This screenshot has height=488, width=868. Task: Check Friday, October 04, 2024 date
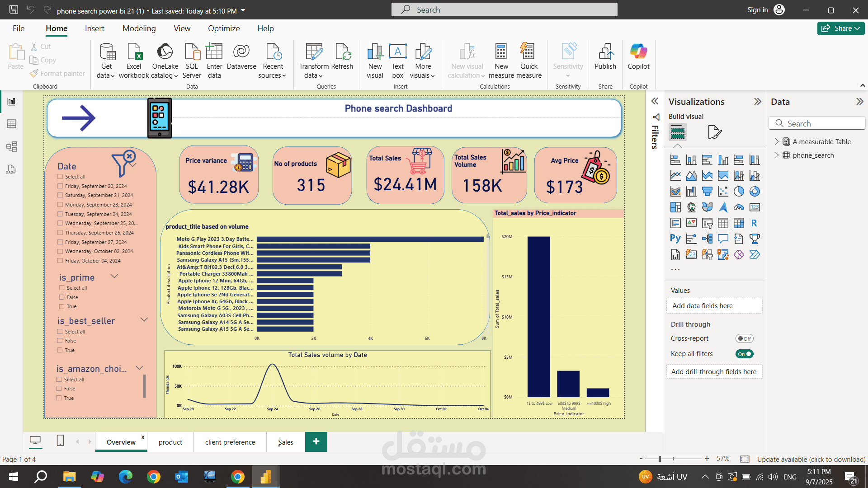(x=60, y=260)
